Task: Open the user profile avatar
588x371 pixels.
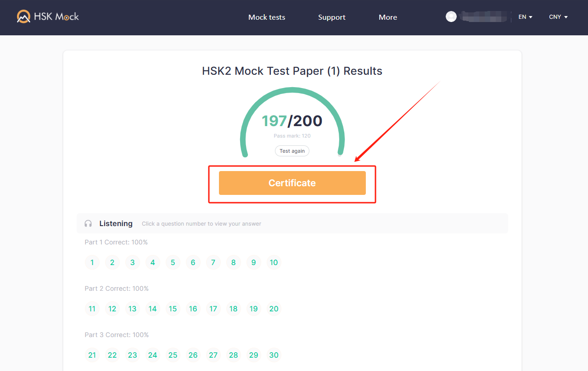Action: pos(451,16)
